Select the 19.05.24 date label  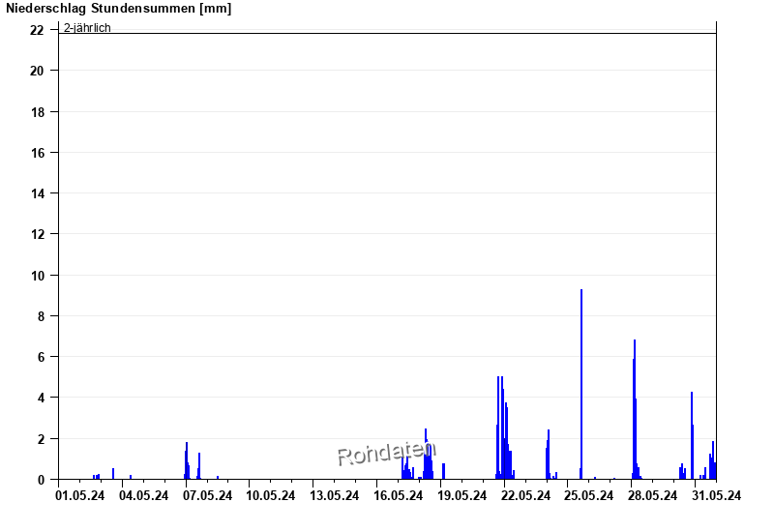click(462, 496)
